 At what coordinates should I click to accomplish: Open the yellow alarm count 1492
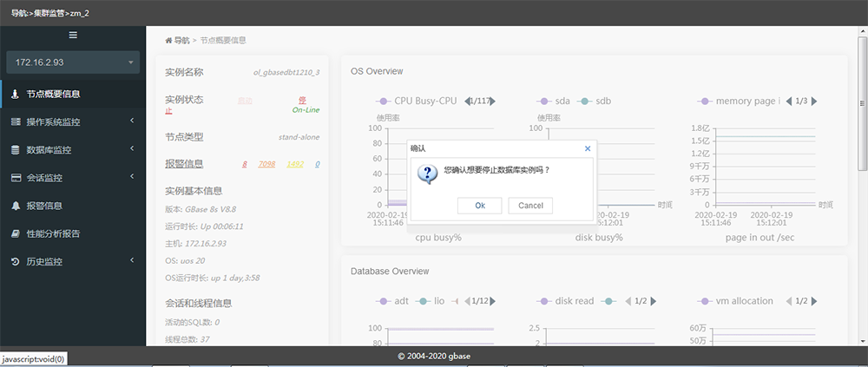point(296,164)
